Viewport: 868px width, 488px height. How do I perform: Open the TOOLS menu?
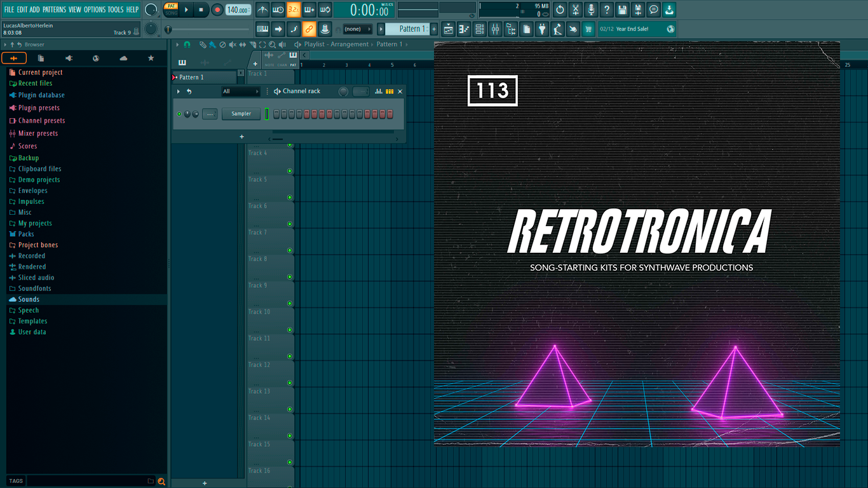tap(116, 10)
